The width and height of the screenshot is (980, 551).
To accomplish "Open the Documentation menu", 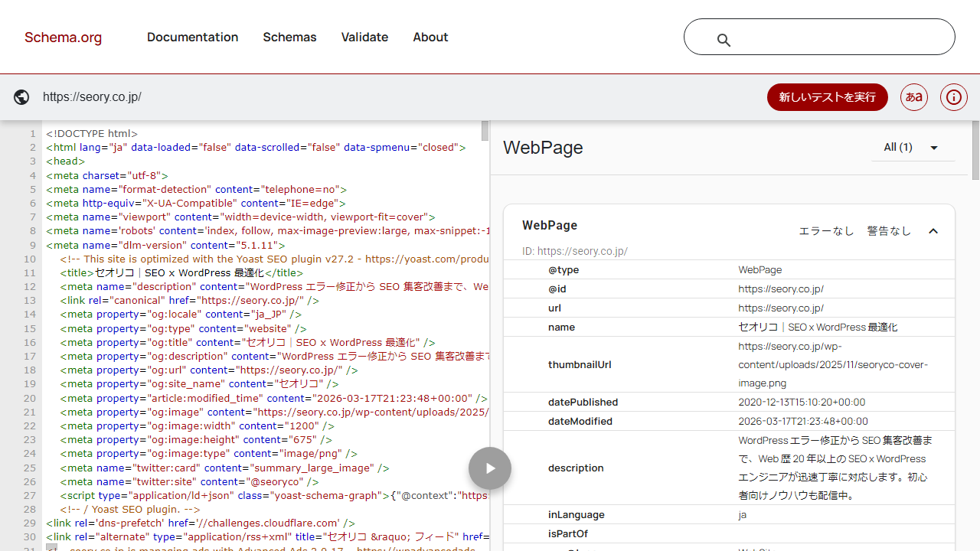I will (x=192, y=37).
